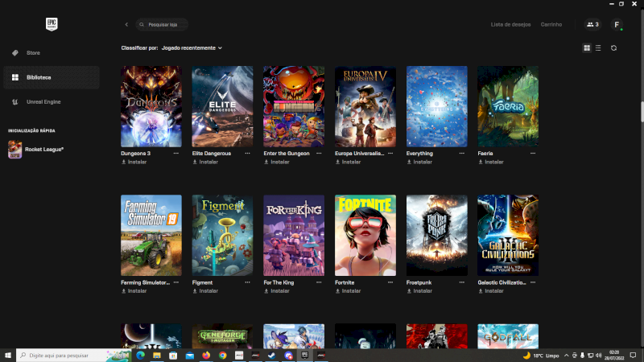Screen dimensions: 644x362
Task: Open the Windows Start menu
Action: pos(8,355)
